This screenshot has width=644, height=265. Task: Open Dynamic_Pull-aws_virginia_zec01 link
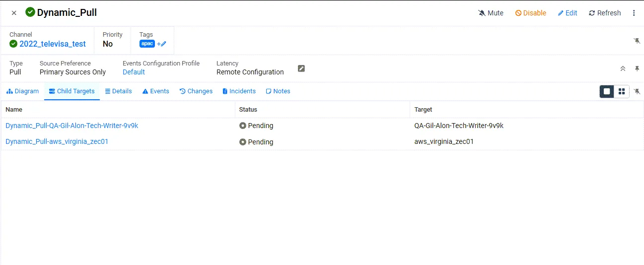click(57, 141)
